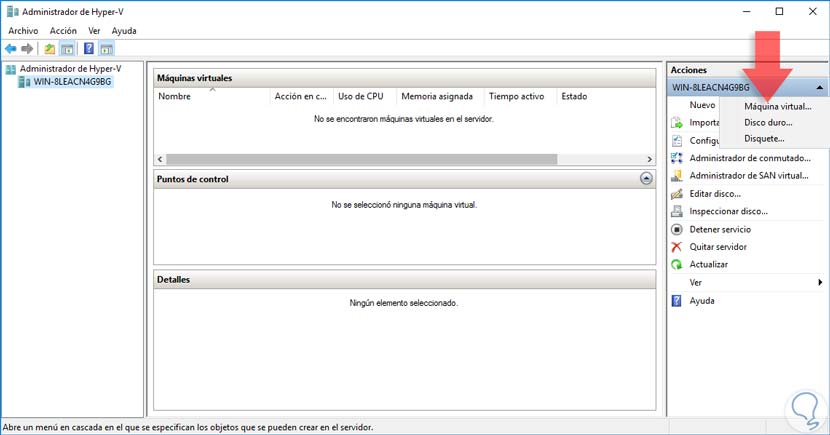Click the horizontal scrollbar left arrow
Screen dimensions: 830x435
(160, 159)
